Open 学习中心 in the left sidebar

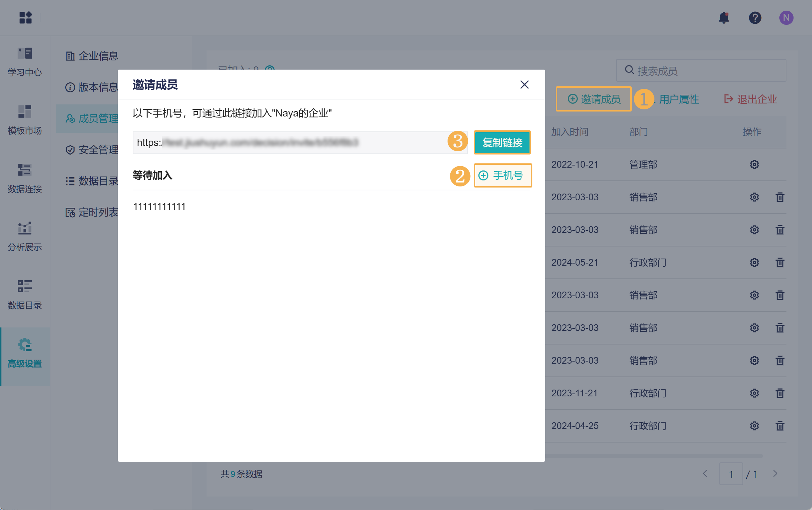click(x=25, y=62)
